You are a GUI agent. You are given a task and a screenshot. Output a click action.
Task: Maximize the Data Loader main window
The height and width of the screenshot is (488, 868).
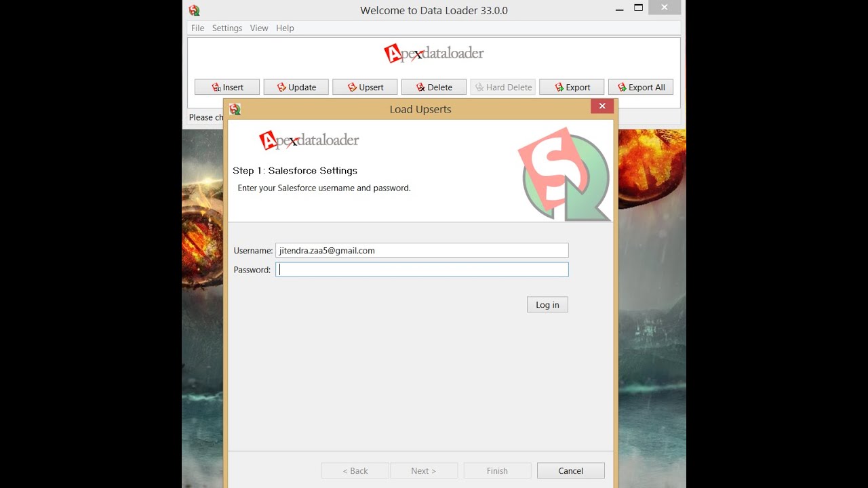click(x=638, y=8)
